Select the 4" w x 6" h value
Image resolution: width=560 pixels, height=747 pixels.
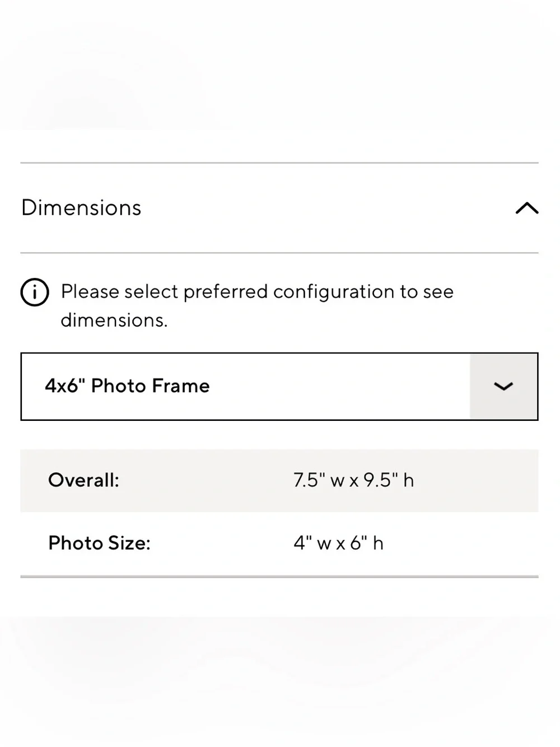tap(338, 543)
